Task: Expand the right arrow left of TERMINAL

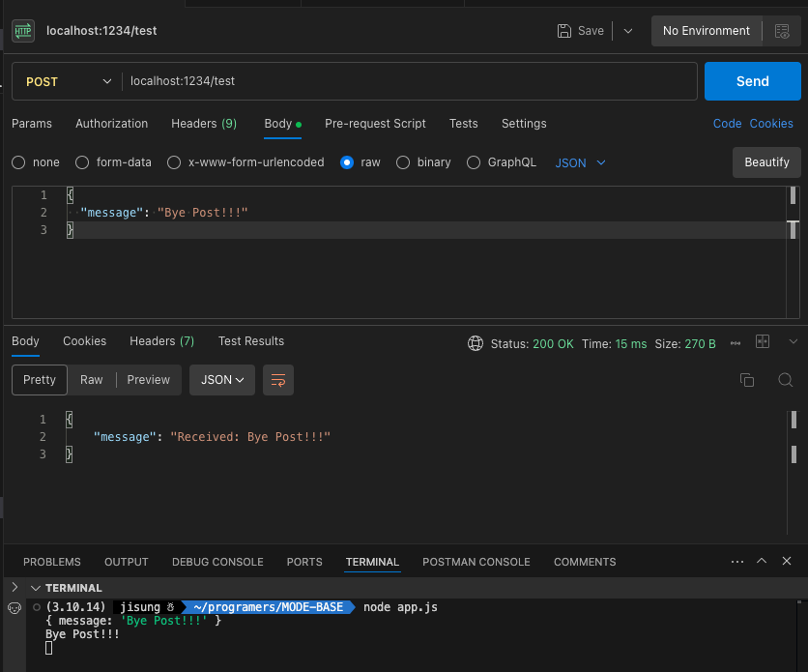Action: click(14, 587)
